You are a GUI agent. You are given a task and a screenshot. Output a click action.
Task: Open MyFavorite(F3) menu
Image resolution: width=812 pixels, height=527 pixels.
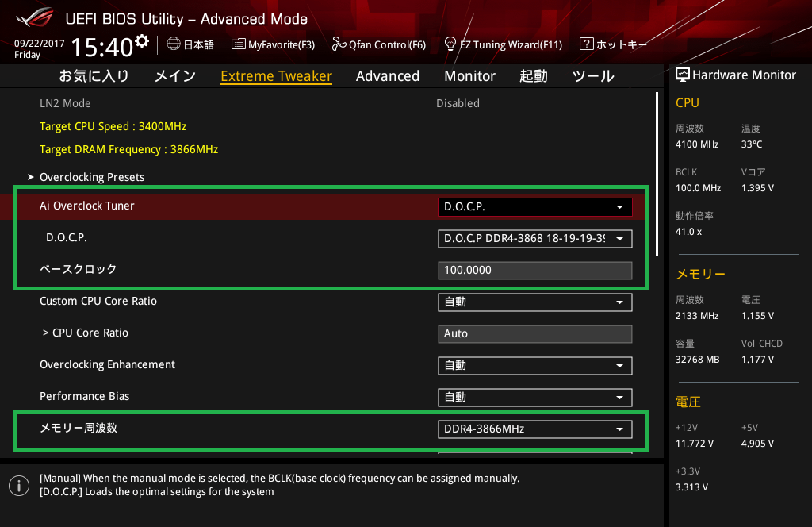pyautogui.click(x=273, y=44)
